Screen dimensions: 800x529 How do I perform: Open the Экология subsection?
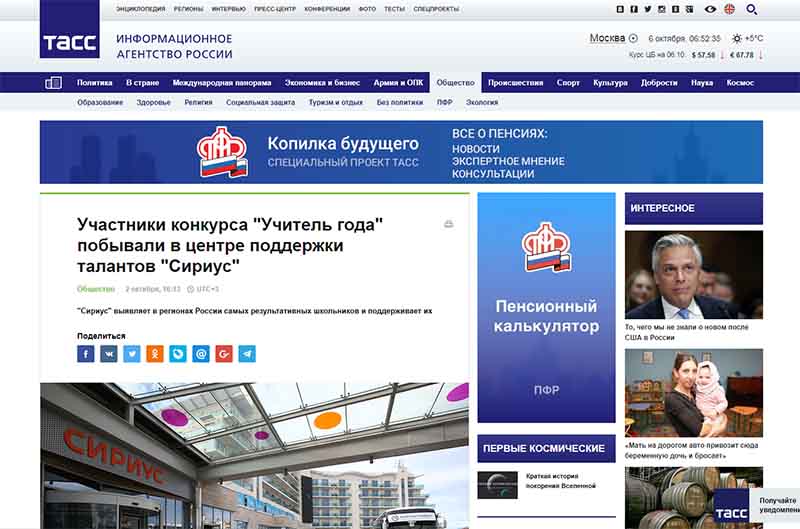(482, 102)
